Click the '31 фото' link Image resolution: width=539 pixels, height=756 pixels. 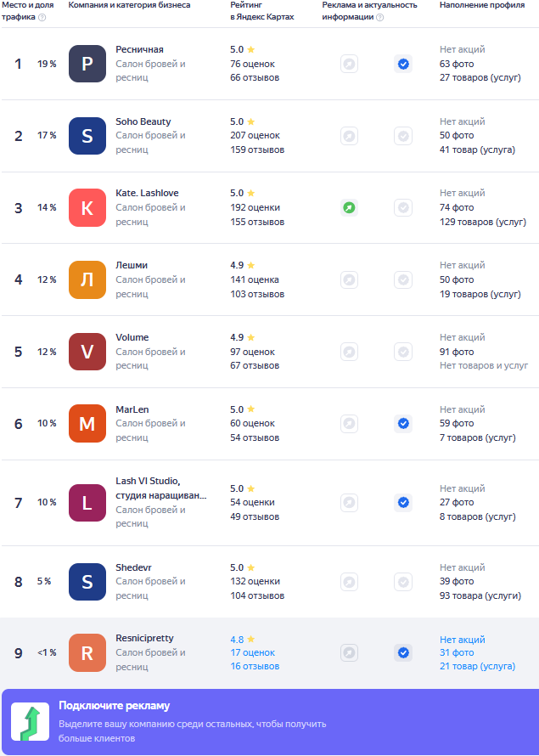[x=457, y=652]
